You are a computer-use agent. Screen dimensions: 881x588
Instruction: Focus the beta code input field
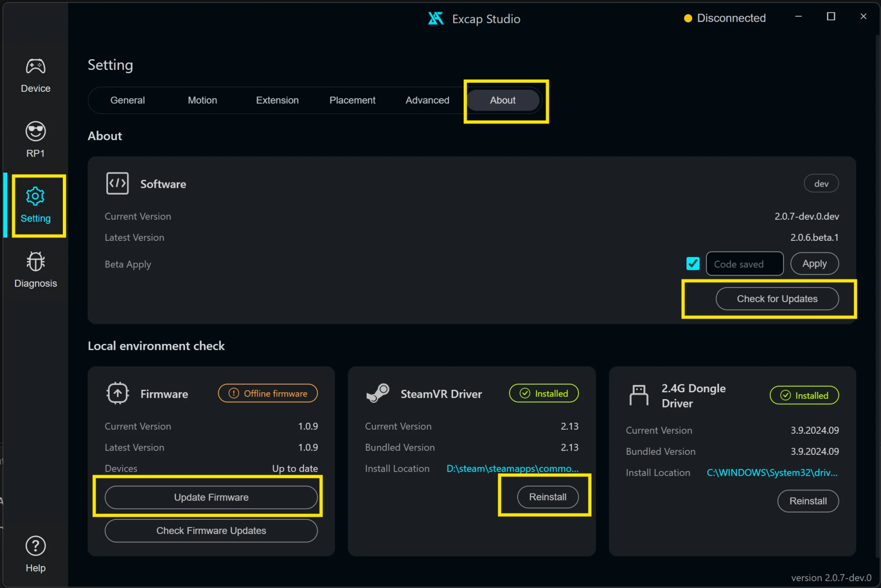coord(745,263)
